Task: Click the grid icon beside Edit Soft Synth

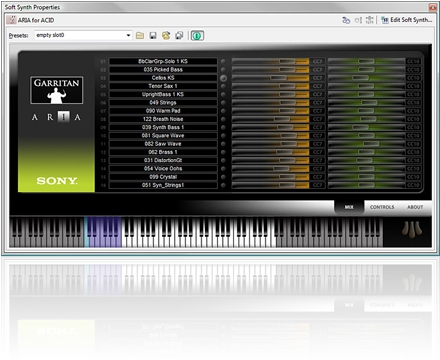Action: pyautogui.click(x=369, y=20)
